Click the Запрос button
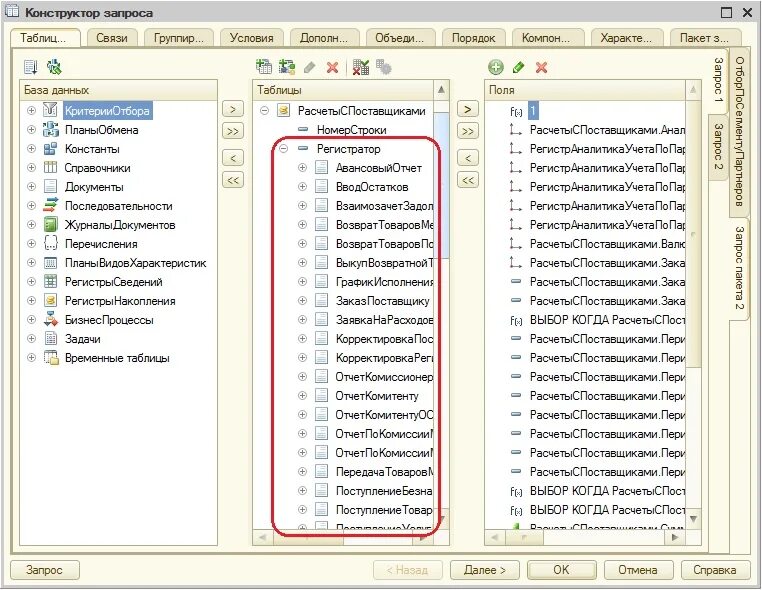The height and width of the screenshot is (590, 762). click(45, 570)
